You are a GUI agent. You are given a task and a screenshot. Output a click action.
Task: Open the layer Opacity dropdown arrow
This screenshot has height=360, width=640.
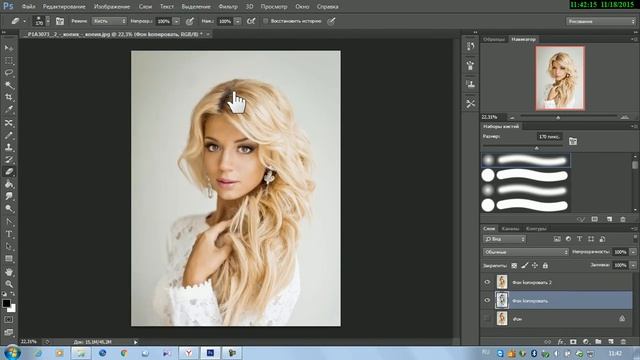tap(633, 252)
